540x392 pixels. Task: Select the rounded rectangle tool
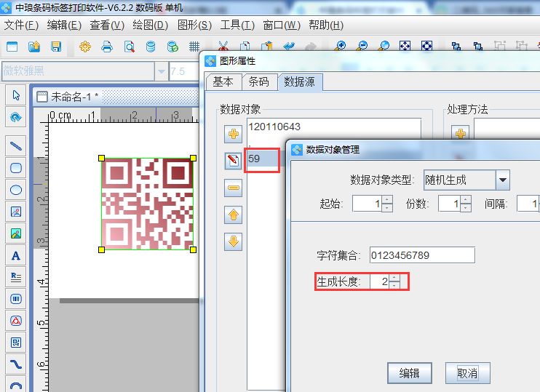click(15, 168)
